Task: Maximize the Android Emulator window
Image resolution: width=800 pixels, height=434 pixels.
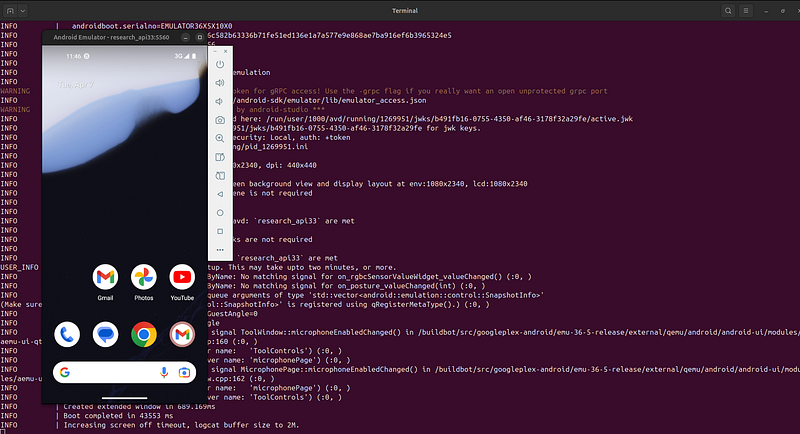Action: coord(199,37)
